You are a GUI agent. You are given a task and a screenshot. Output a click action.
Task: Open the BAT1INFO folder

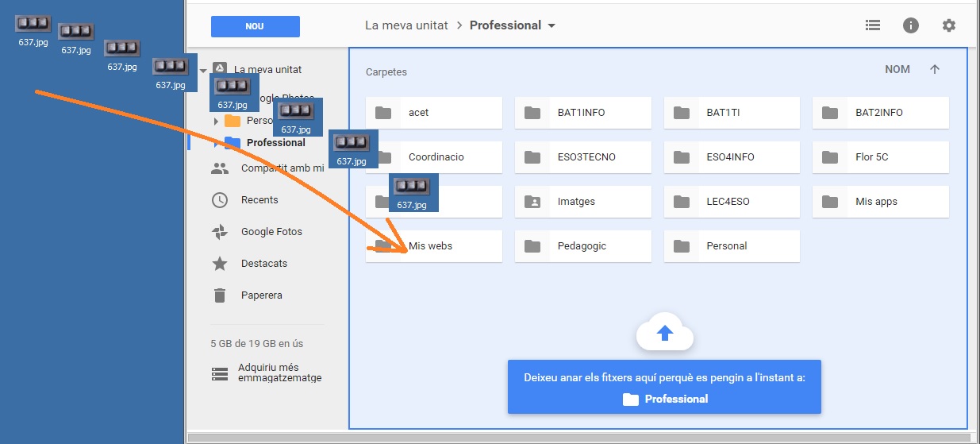583,113
